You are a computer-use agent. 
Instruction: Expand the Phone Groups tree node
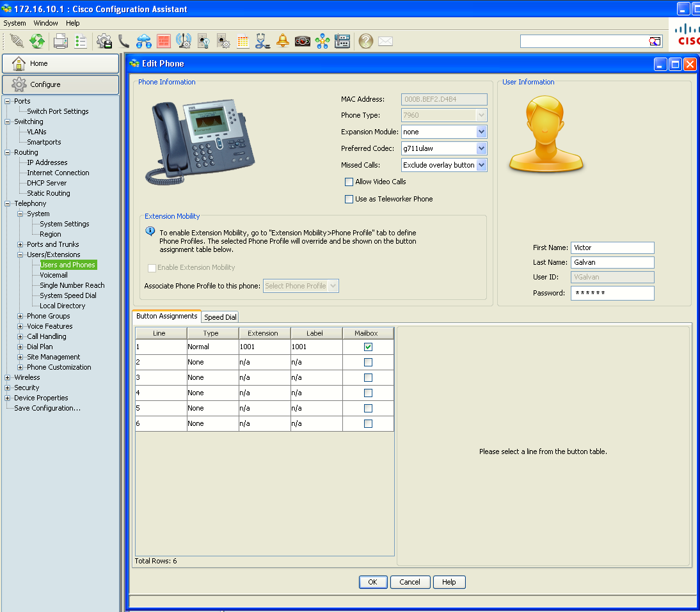(20, 317)
